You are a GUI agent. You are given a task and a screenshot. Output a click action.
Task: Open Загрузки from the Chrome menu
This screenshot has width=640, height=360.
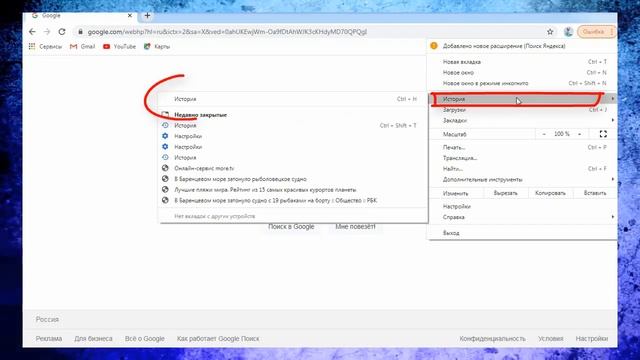click(522, 110)
